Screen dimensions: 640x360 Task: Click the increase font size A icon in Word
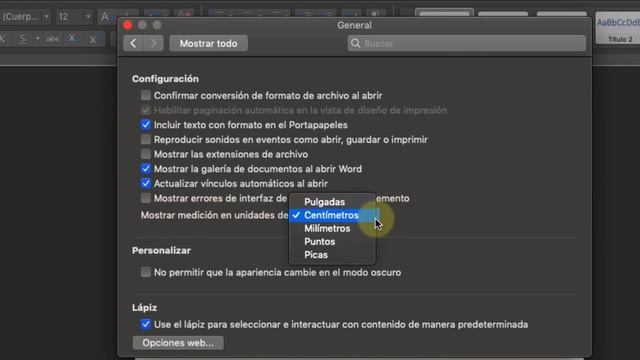pos(105,17)
